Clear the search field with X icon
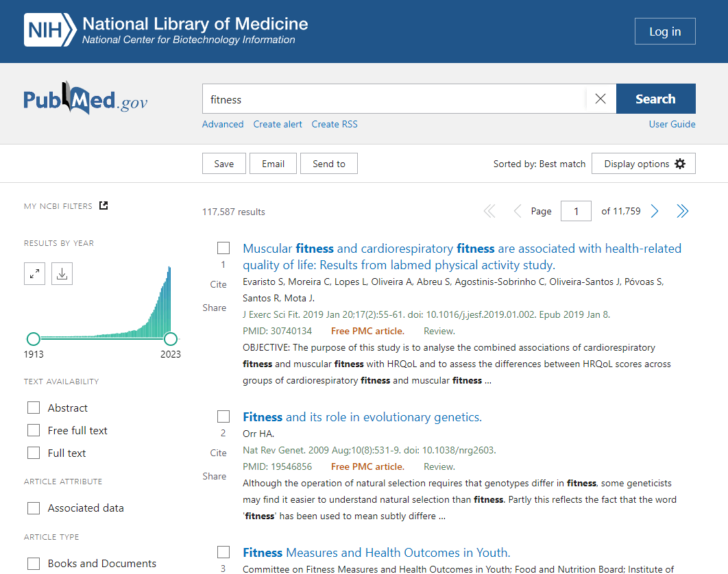 point(600,99)
